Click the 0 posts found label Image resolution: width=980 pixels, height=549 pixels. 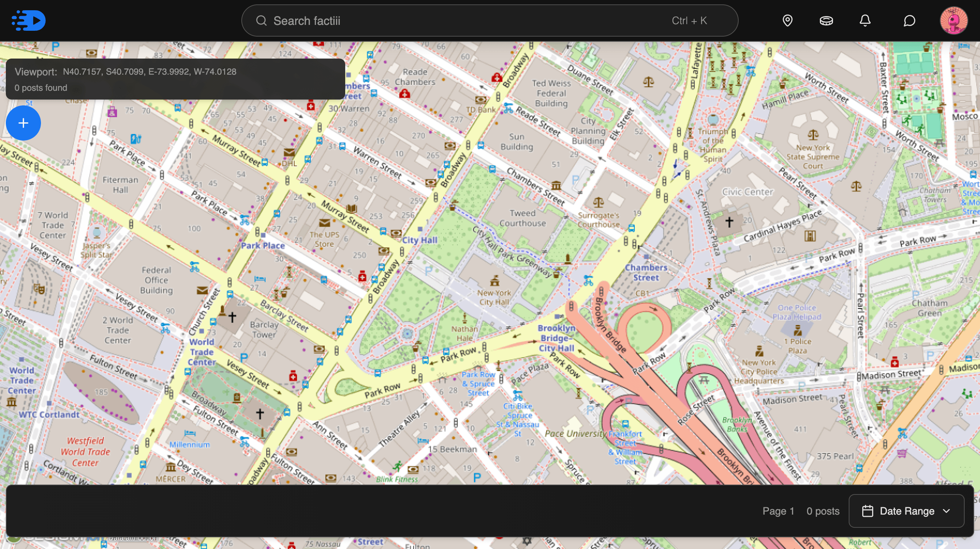[41, 87]
